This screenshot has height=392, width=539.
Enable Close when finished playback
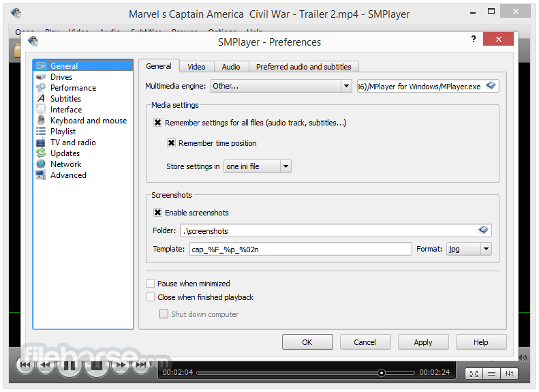click(150, 297)
